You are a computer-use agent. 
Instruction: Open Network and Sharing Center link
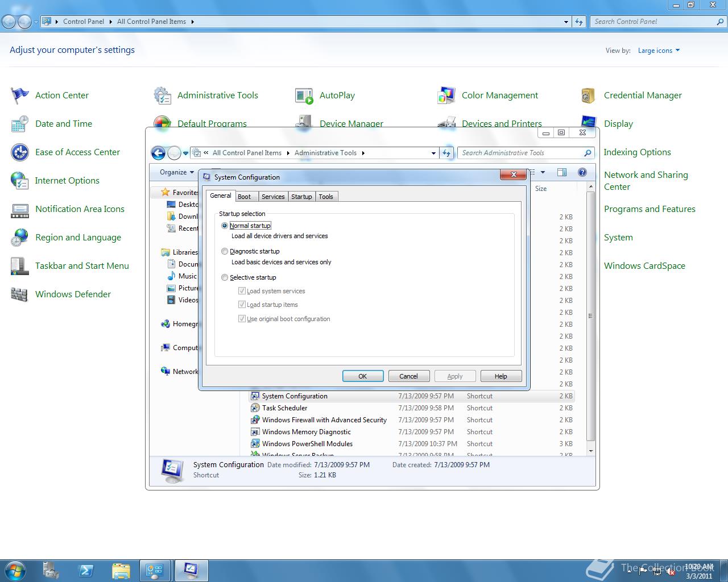[646, 181]
